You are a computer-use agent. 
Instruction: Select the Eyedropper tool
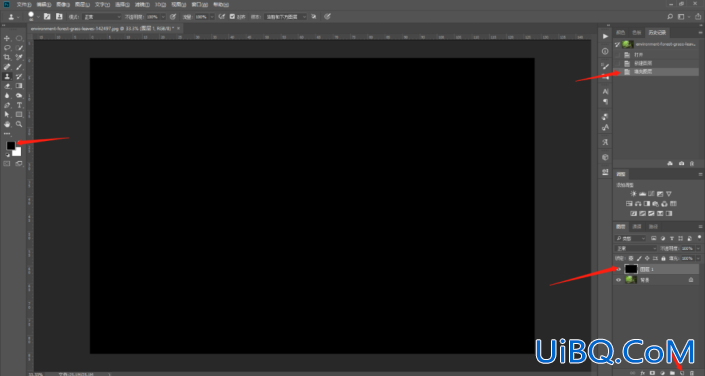pyautogui.click(x=19, y=57)
